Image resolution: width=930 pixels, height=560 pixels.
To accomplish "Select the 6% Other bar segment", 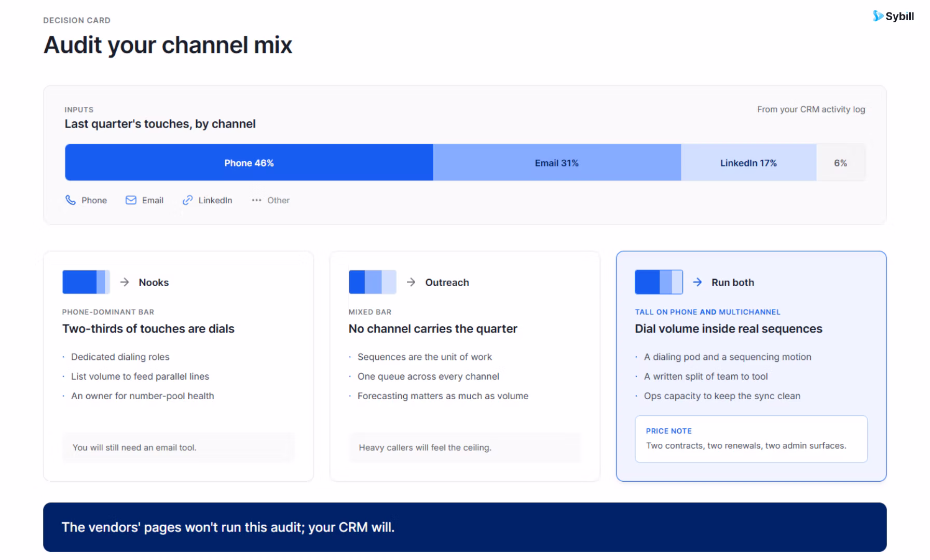I will 841,163.
